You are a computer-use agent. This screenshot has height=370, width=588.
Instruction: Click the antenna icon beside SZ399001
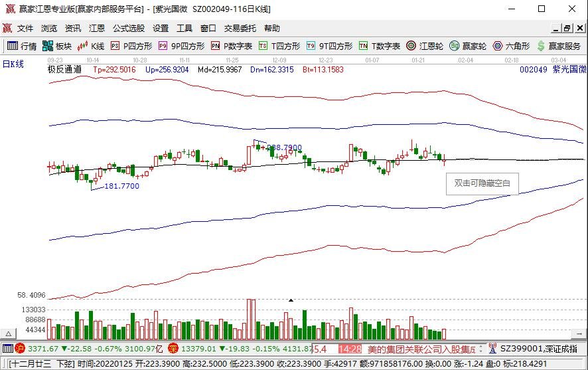click(492, 349)
